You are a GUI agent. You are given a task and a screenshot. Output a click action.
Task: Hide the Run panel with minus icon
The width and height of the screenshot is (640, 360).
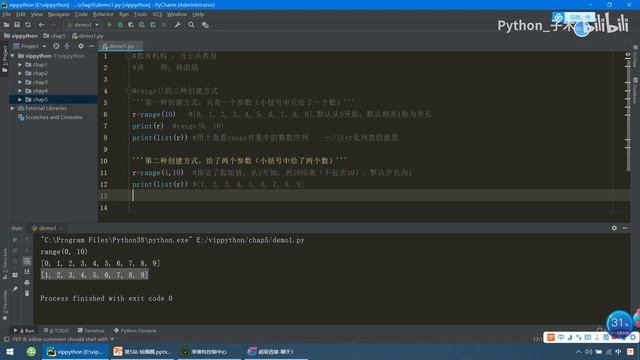point(625,228)
